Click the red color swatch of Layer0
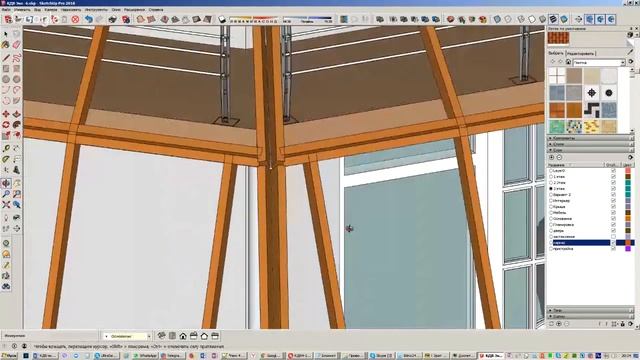The height and width of the screenshot is (360, 640). pyautogui.click(x=628, y=171)
